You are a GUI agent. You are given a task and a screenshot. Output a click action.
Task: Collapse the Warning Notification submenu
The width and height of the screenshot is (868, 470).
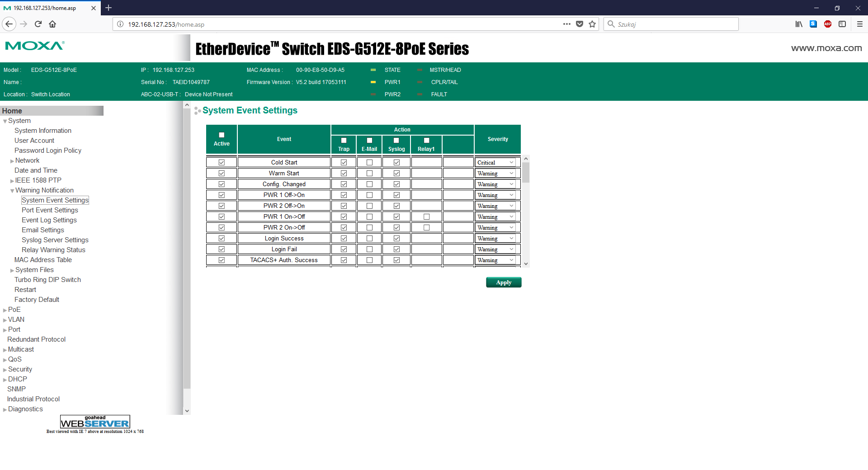click(12, 191)
